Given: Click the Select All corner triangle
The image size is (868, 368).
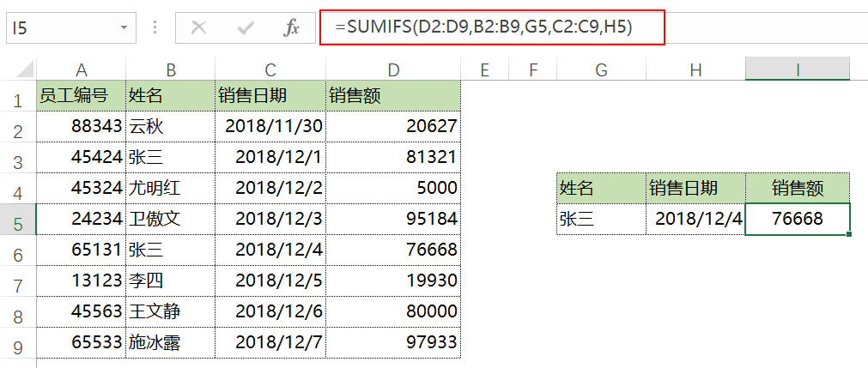Looking at the screenshot, I should coord(25,69).
